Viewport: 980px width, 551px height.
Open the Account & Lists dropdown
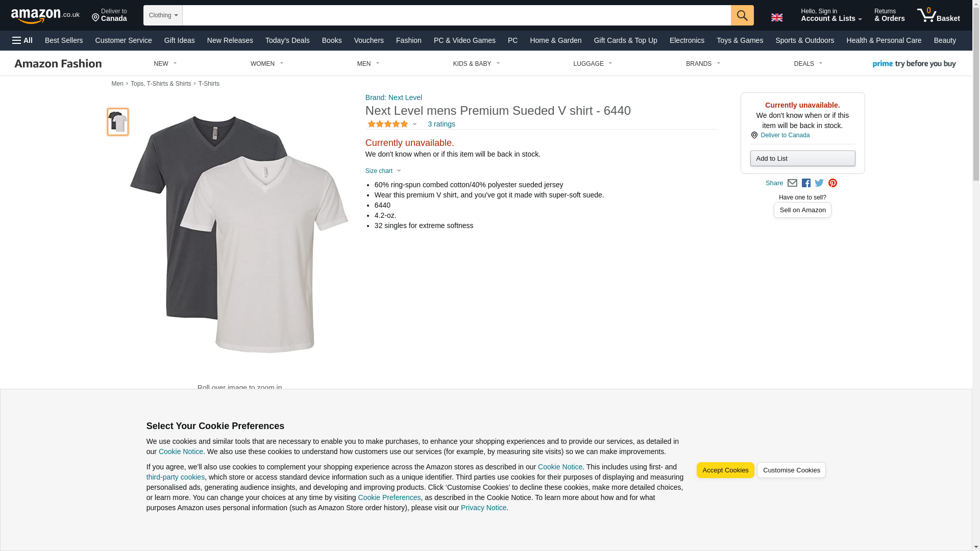point(831,15)
